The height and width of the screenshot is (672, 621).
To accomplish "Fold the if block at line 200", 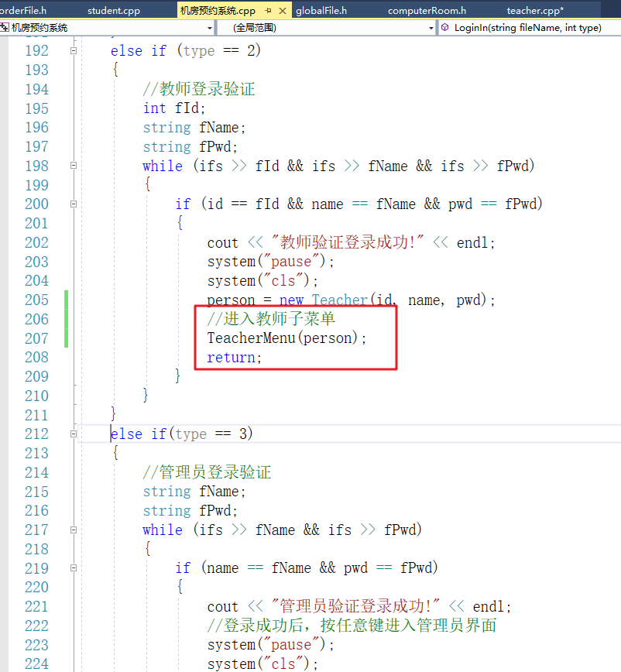I will (74, 204).
